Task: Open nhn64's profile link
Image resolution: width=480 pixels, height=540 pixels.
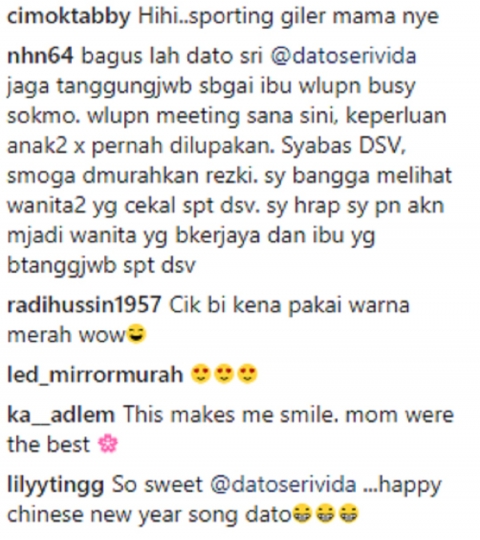Action: click(x=40, y=56)
